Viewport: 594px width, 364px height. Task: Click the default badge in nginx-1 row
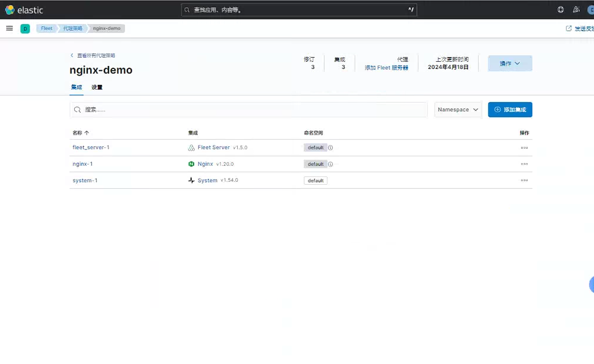click(316, 164)
